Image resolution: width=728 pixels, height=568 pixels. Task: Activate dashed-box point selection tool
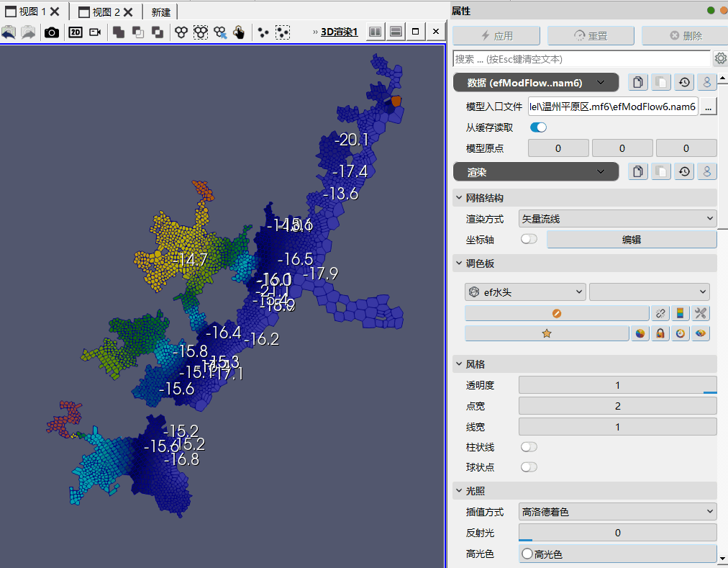(283, 32)
